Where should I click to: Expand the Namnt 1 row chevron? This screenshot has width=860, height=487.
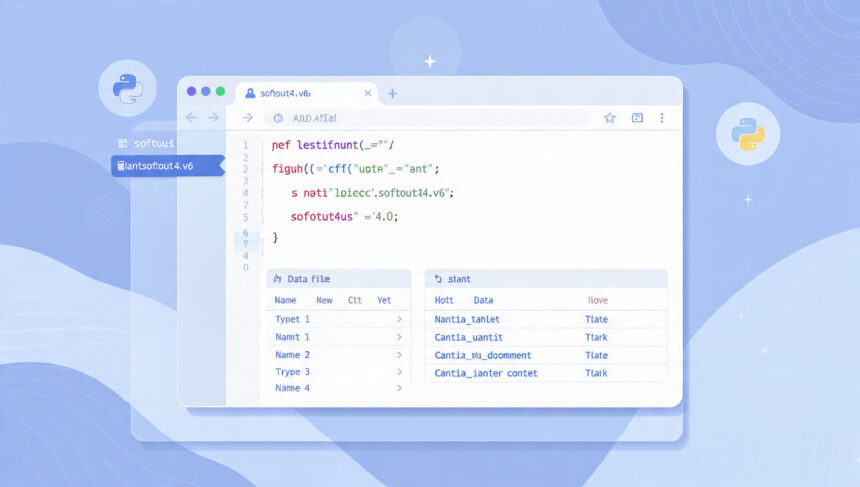point(399,337)
